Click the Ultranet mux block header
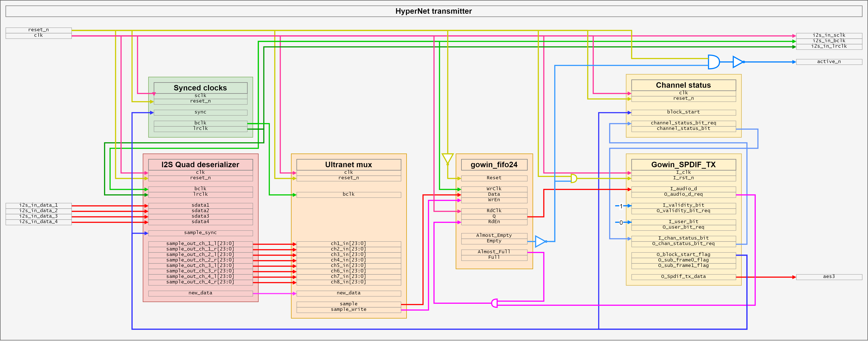The height and width of the screenshot is (341, 868). coord(349,165)
